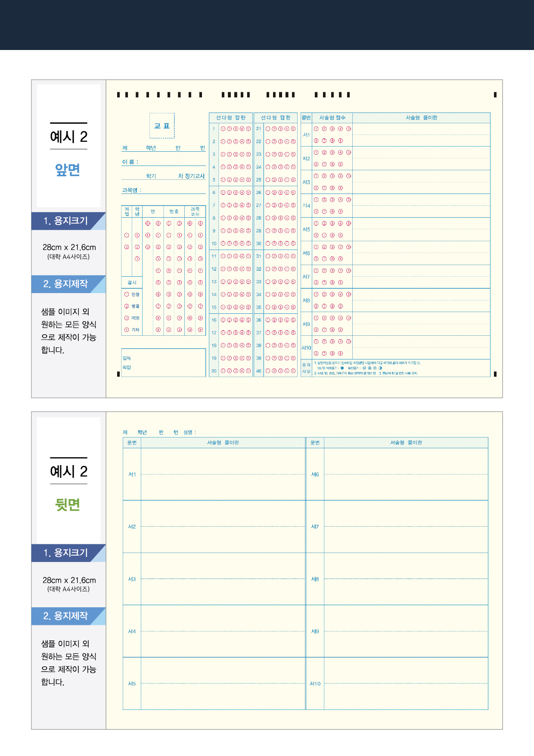Mark the "병결" bubble under 결시
Screen dimensions: 534x756
127,306
